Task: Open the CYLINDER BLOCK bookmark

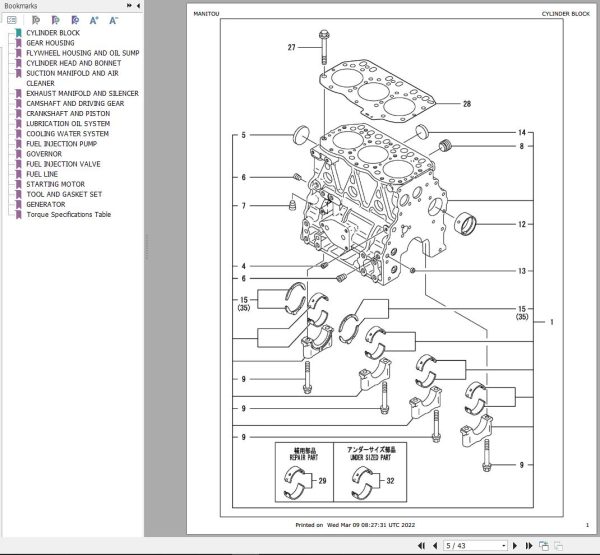Action: pyautogui.click(x=53, y=33)
